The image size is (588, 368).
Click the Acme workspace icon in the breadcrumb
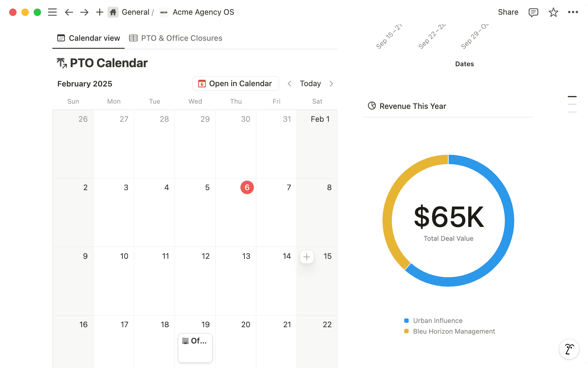[164, 12]
